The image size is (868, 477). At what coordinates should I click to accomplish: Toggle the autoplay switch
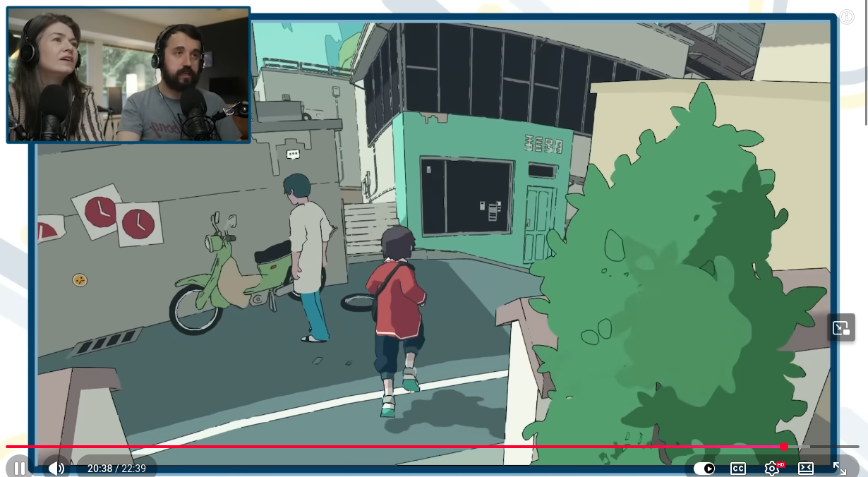pyautogui.click(x=704, y=469)
